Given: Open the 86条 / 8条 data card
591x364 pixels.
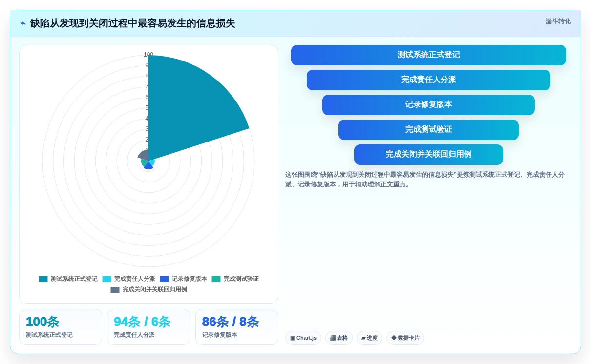Looking at the screenshot, I should point(237,327).
